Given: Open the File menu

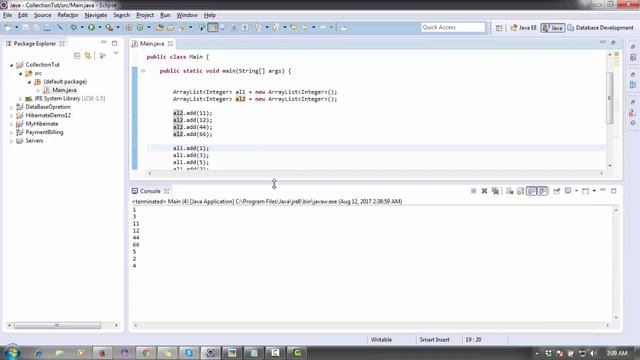Looking at the screenshot, I should pyautogui.click(x=7, y=15).
